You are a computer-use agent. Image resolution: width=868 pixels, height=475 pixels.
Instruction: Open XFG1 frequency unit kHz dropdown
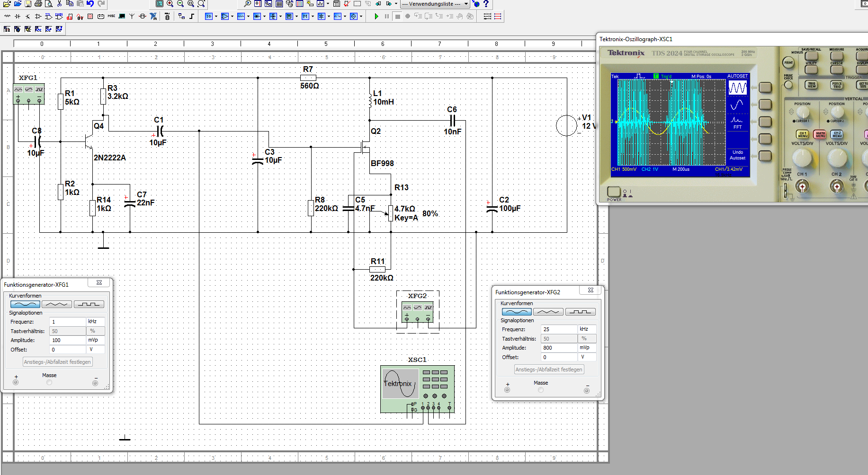point(96,322)
